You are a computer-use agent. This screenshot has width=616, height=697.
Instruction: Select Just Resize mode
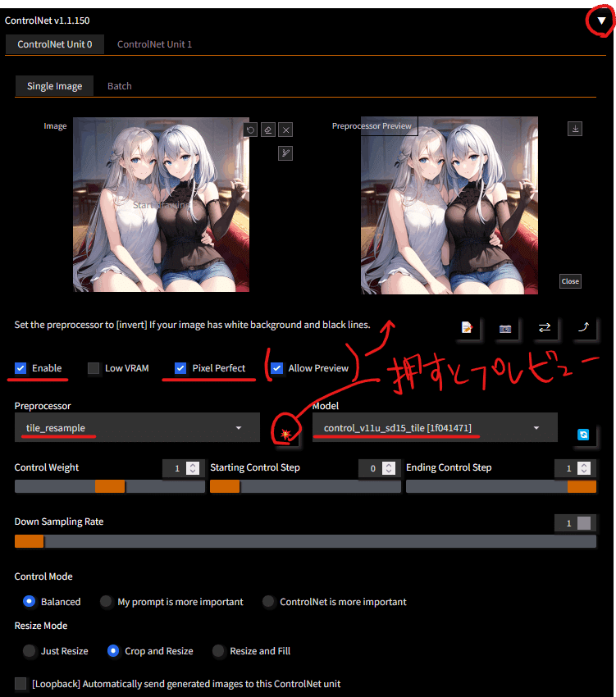(x=30, y=651)
